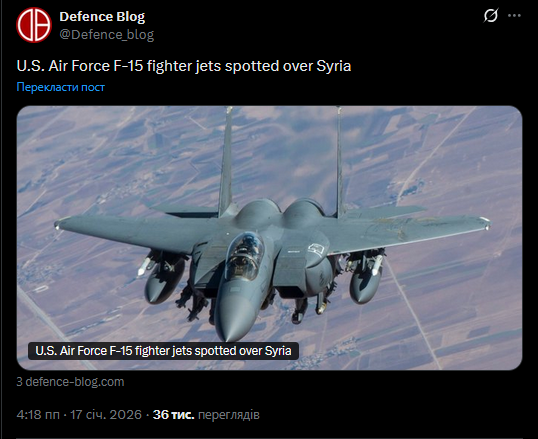538x439 pixels.
Task: Click the right wingtip of the F-15
Action: point(484,223)
